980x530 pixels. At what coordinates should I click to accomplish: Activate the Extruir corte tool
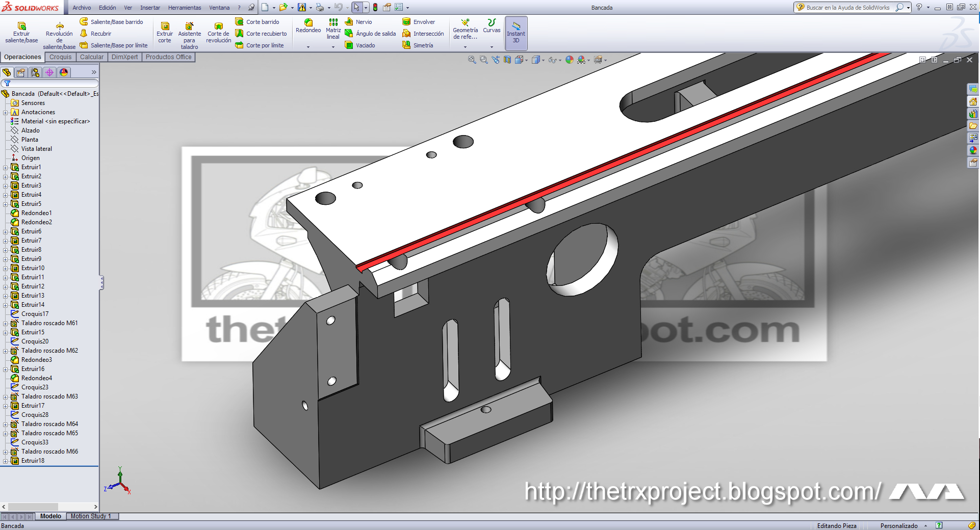[x=165, y=33]
